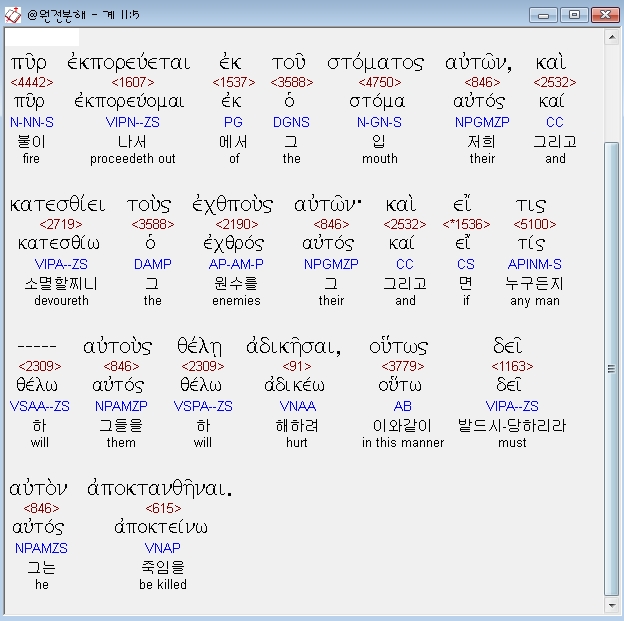The height and width of the screenshot is (621, 624).
Task: Click Strong's number <1607>
Action: (x=133, y=82)
